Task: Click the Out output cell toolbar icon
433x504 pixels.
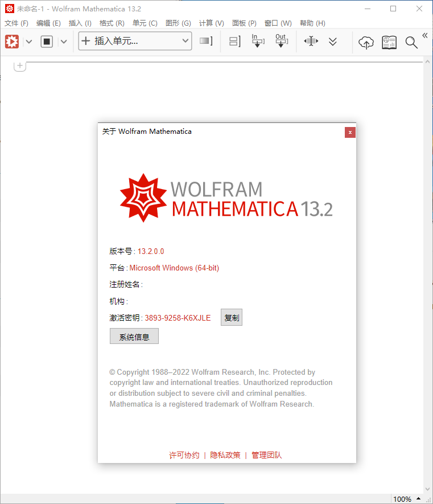Action: tap(282, 41)
